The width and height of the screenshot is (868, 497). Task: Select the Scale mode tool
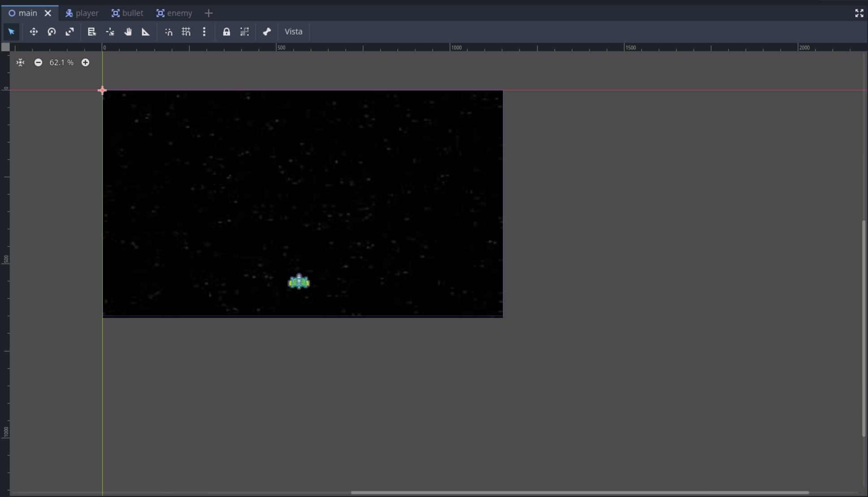69,32
